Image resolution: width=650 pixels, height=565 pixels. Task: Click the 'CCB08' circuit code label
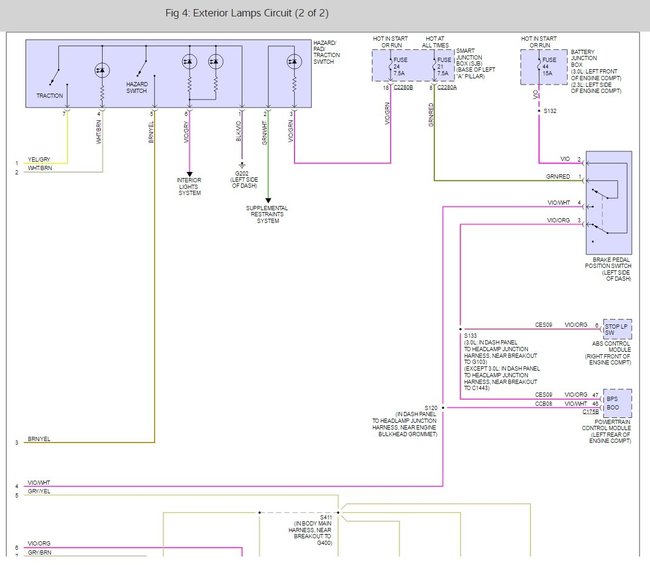(543, 403)
